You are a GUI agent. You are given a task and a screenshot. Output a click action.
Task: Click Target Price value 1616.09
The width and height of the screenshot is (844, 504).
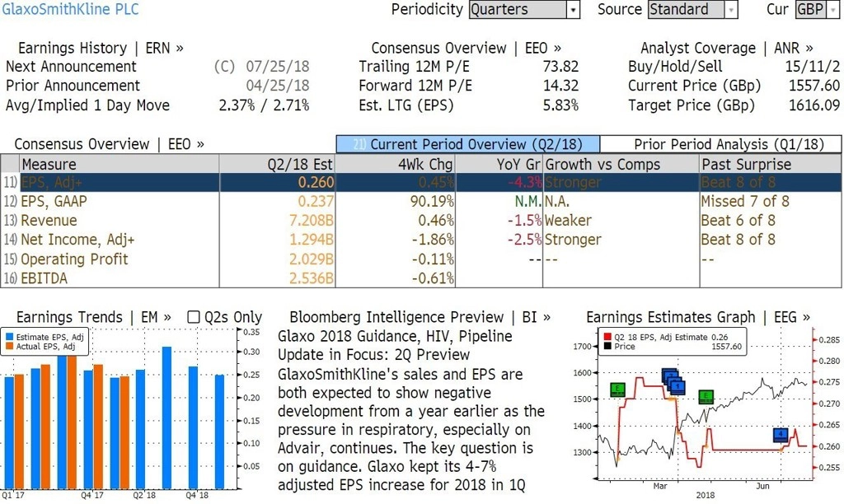click(x=814, y=105)
